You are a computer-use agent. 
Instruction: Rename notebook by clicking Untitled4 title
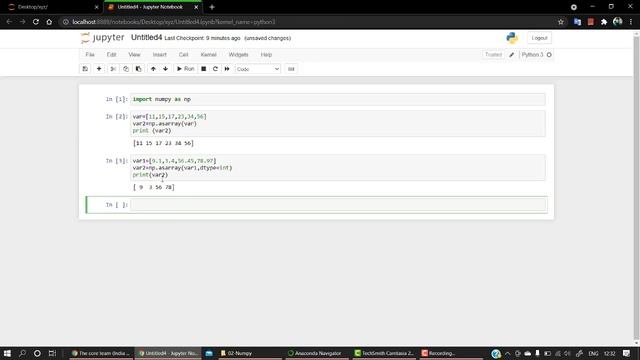(147, 38)
